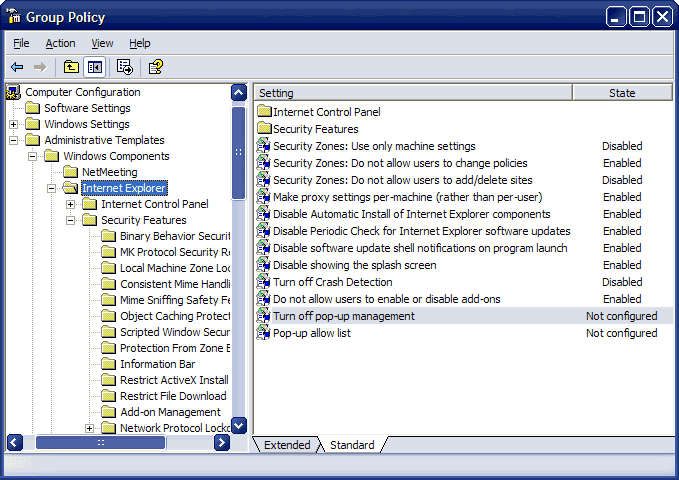This screenshot has width=679, height=480.
Task: Select Internet Explorer in the tree
Action: point(124,188)
